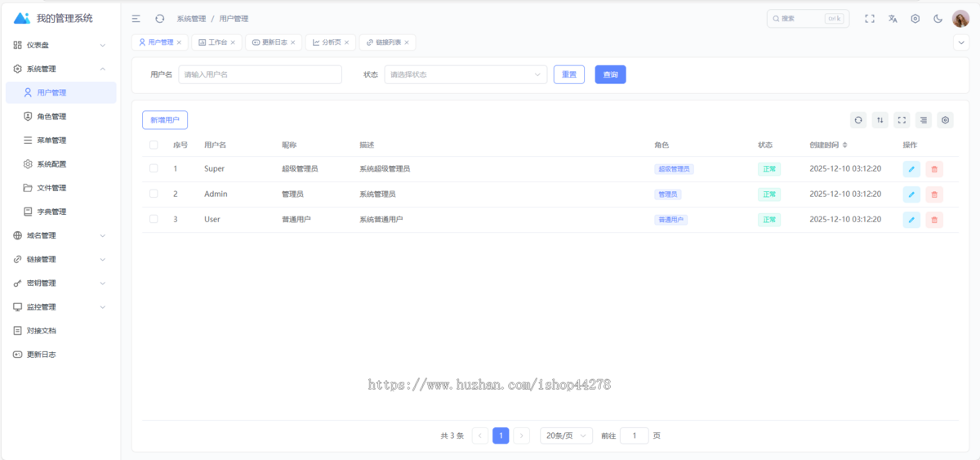980x460 pixels.
Task: Open the table density lines icon
Action: click(x=924, y=120)
